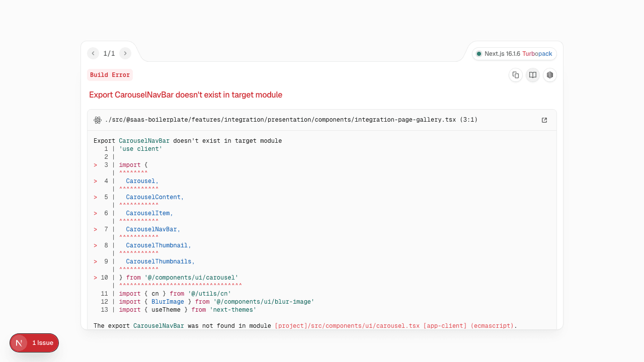The width and height of the screenshot is (644, 362).
Task: Click the 'use client' code line
Action: tap(141, 149)
